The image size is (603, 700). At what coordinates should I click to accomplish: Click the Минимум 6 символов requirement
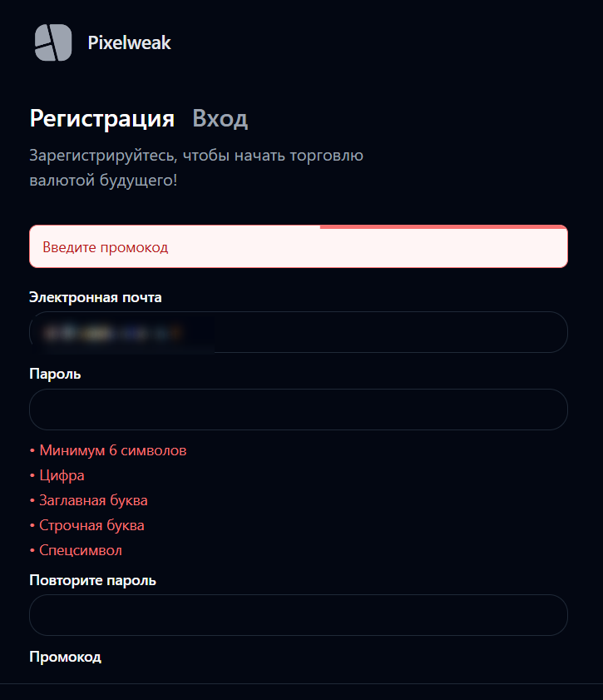tap(112, 450)
